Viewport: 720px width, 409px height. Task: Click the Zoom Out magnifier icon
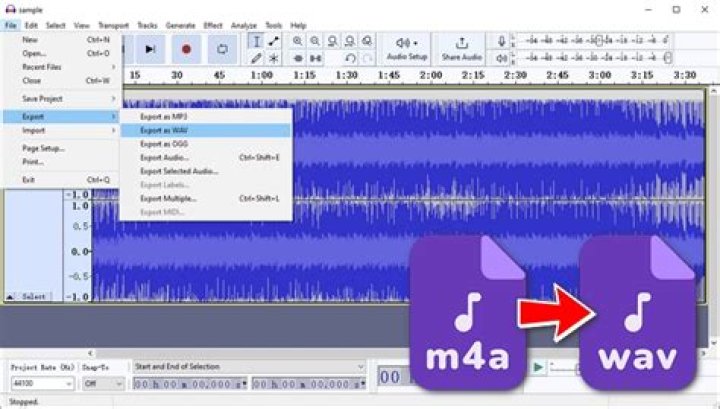coord(315,41)
